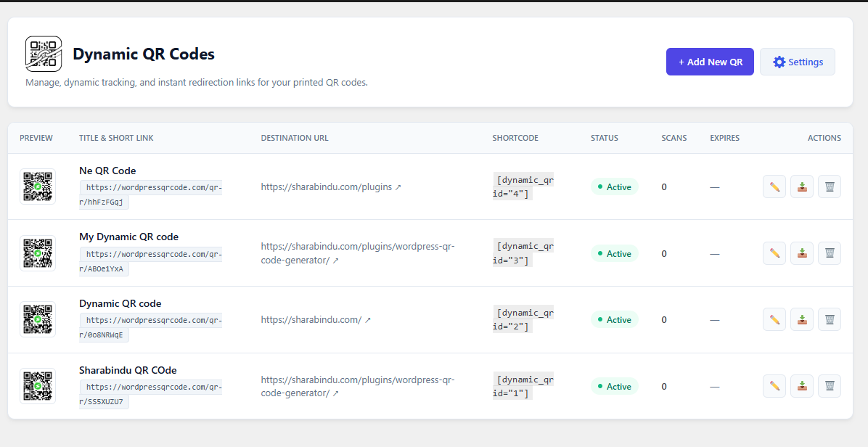This screenshot has width=868, height=447.
Task: Edit the Ne QR Code entry
Action: [x=774, y=186]
